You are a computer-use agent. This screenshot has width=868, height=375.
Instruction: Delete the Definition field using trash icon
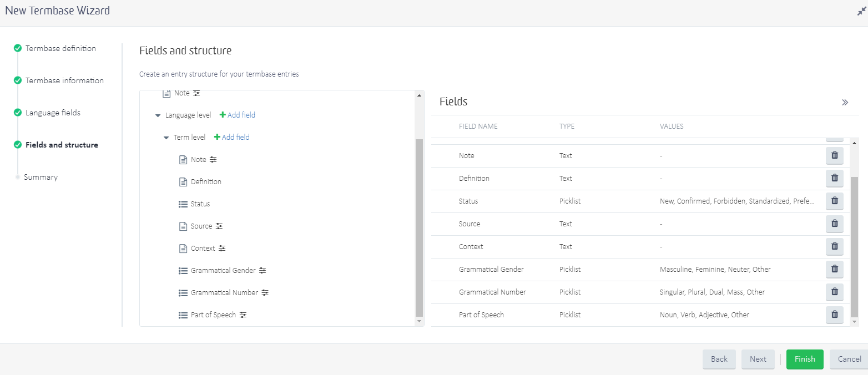pyautogui.click(x=834, y=178)
